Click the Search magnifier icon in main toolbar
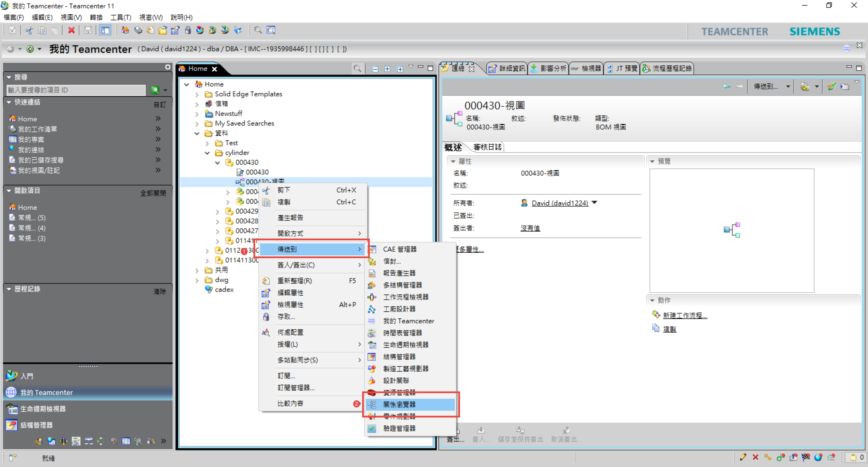This screenshot has height=467, width=868. pyautogui.click(x=258, y=30)
